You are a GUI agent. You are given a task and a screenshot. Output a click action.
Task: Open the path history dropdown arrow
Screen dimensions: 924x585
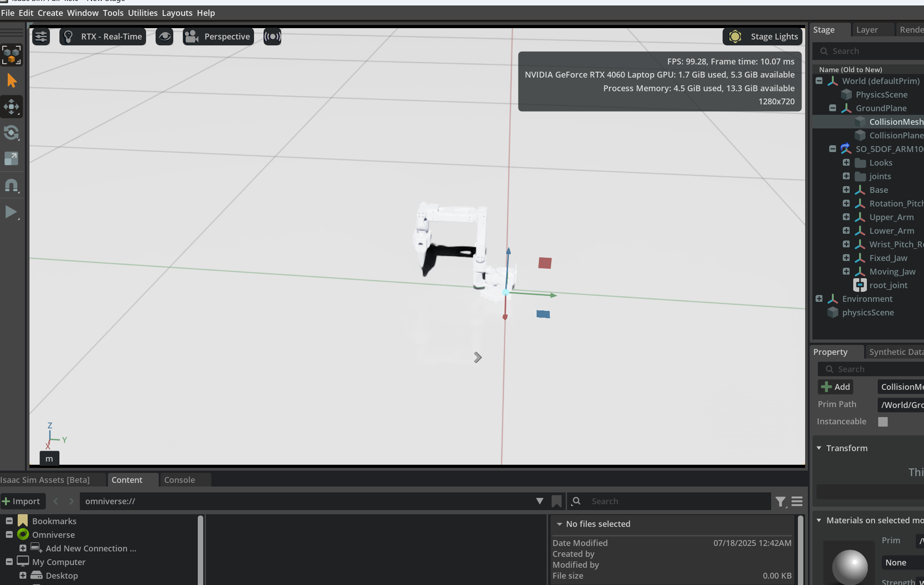click(x=539, y=501)
